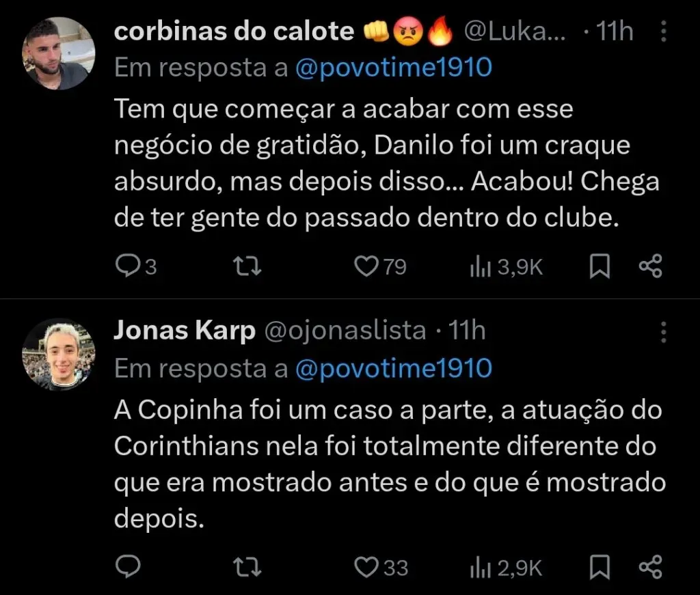Open Jonas Karp's profile picture

click(x=59, y=354)
